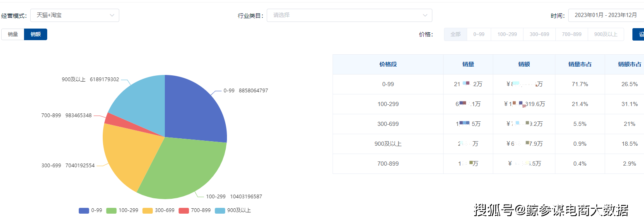Switch to the 销量 tab
This screenshot has height=224, width=644.
coord(13,34)
